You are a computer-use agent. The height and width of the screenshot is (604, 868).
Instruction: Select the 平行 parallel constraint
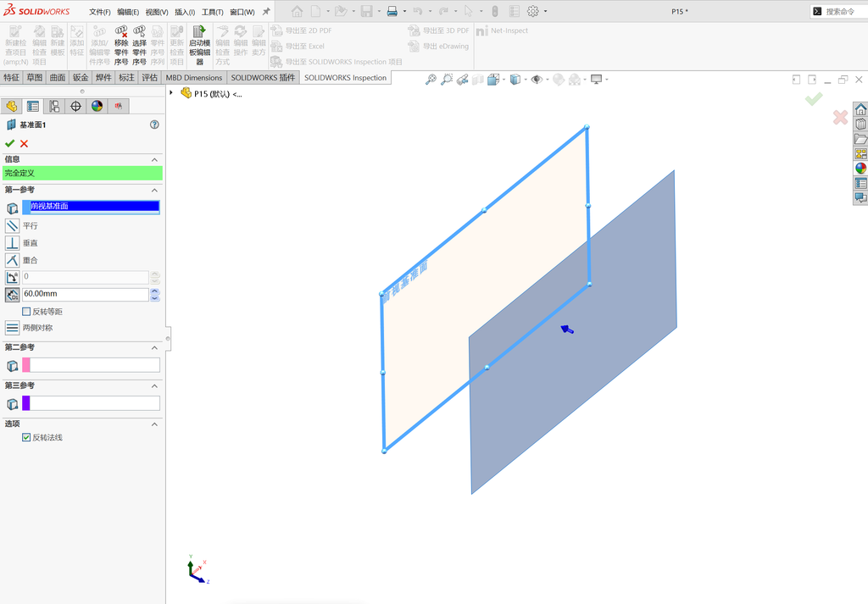(x=12, y=225)
